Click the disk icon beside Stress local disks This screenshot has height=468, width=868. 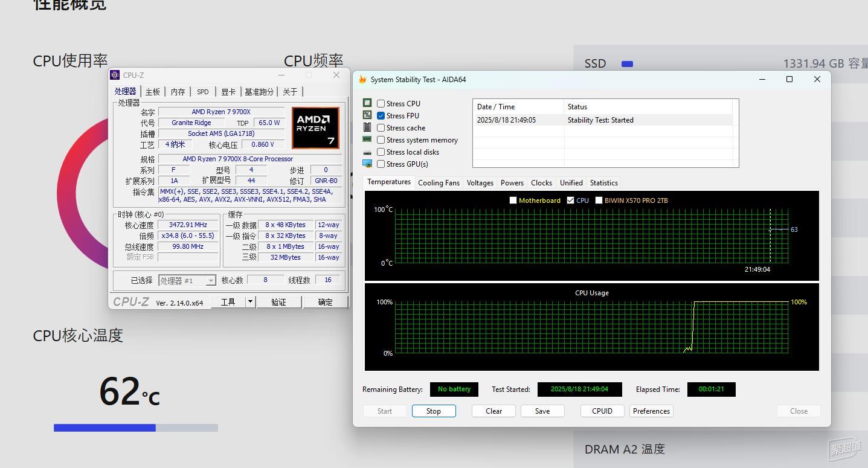point(367,152)
